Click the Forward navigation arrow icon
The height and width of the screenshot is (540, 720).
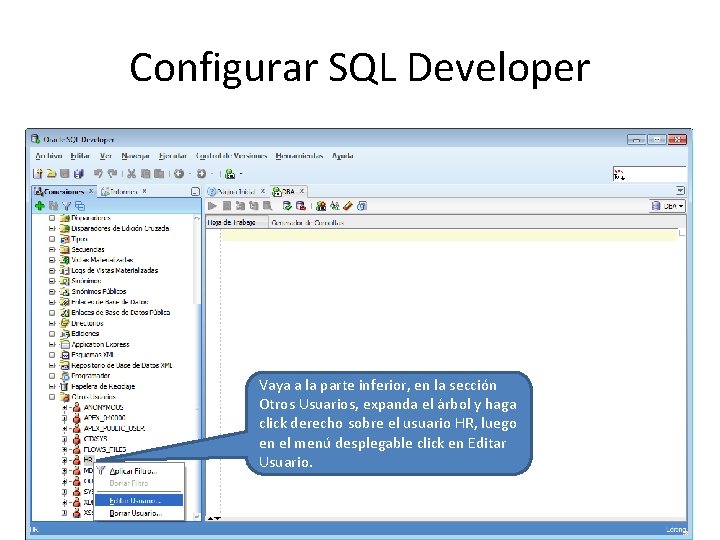tap(201, 174)
